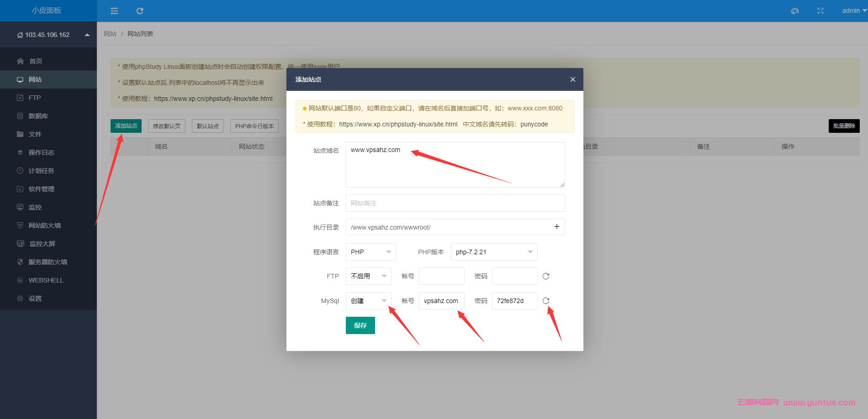The height and width of the screenshot is (419, 868).
Task: Open the FTP enable dropdown
Action: [368, 276]
